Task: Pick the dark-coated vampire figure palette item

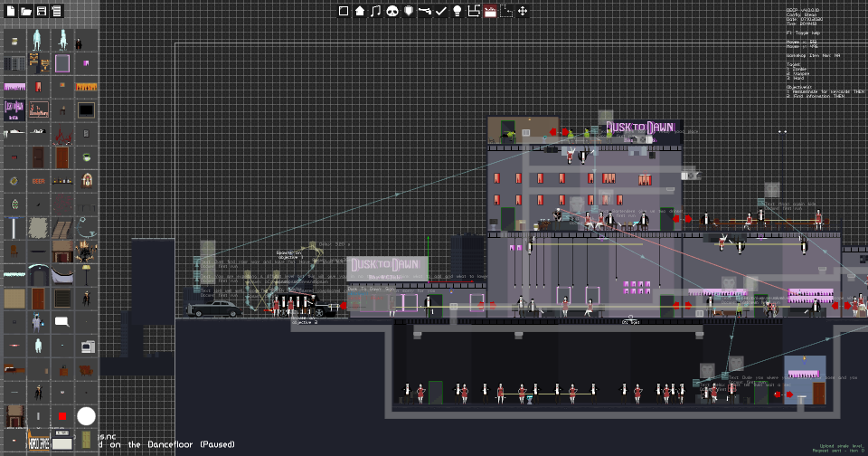Action: coord(79,43)
